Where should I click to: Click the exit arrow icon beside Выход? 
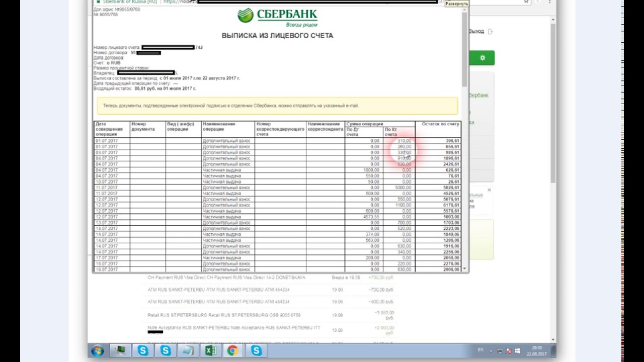tap(491, 31)
